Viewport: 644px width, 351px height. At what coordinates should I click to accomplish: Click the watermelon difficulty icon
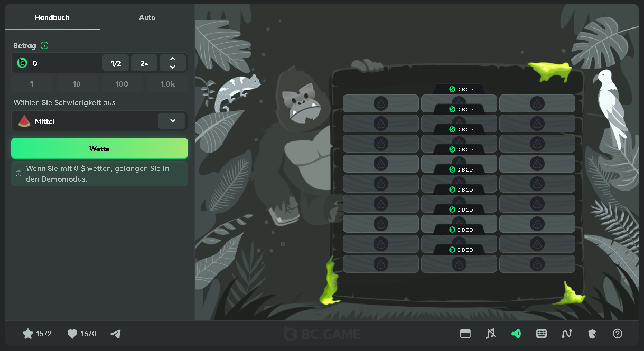pos(24,121)
